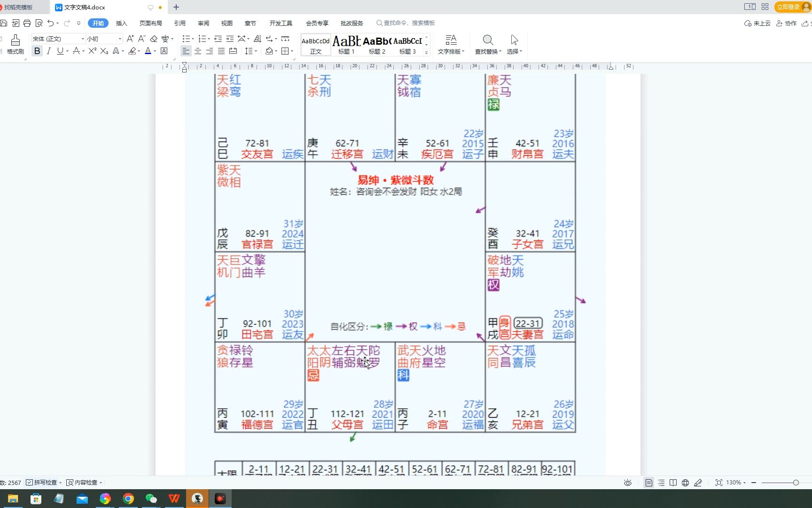Viewport: 812px width, 508px height.
Task: Click the superscript X² icon
Action: coord(93,51)
